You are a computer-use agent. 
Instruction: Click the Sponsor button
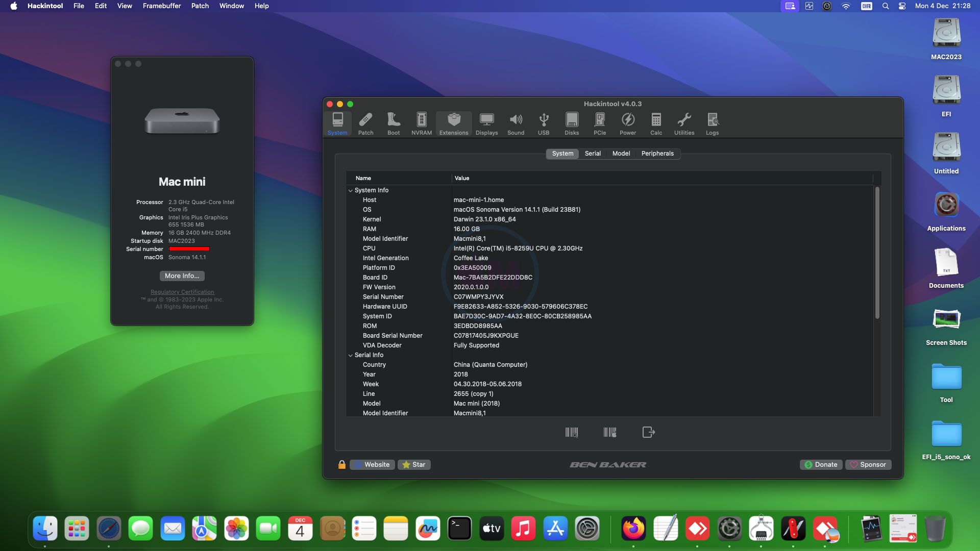(x=868, y=465)
